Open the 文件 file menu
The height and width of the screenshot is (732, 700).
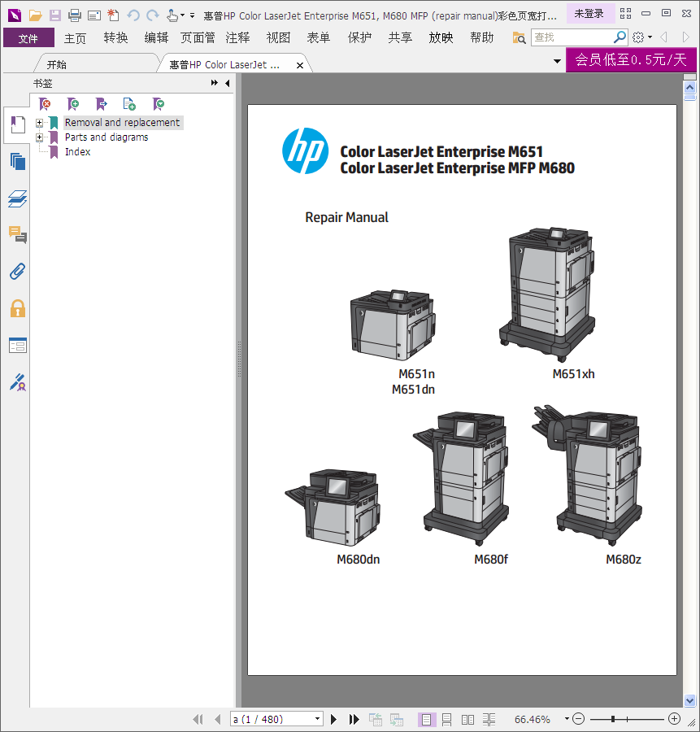coord(28,37)
